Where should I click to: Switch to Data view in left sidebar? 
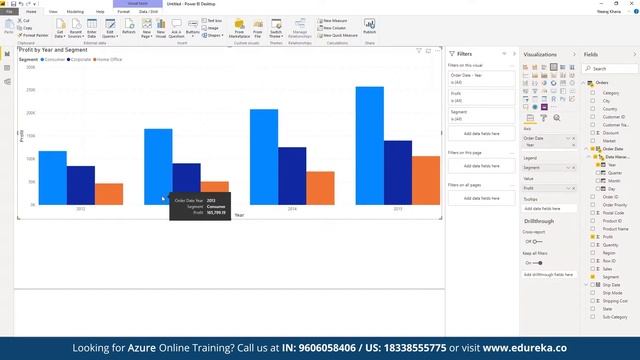coord(7,68)
